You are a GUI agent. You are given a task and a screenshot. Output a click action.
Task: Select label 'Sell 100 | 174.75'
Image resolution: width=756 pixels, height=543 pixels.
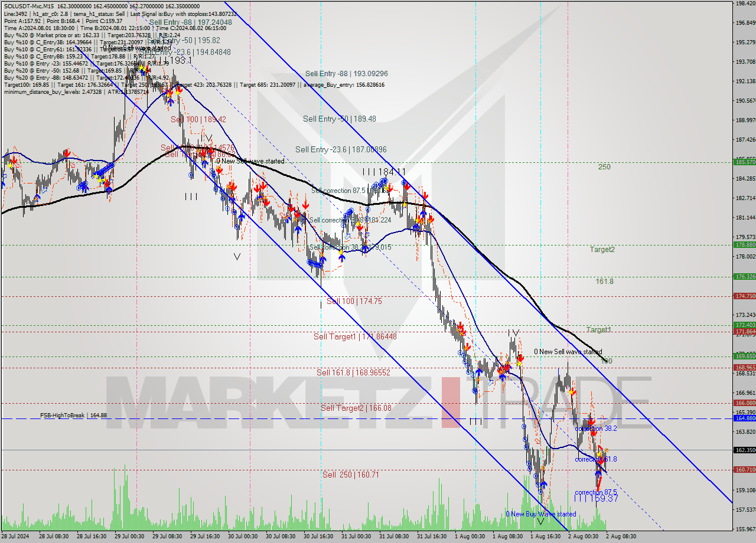(x=354, y=301)
